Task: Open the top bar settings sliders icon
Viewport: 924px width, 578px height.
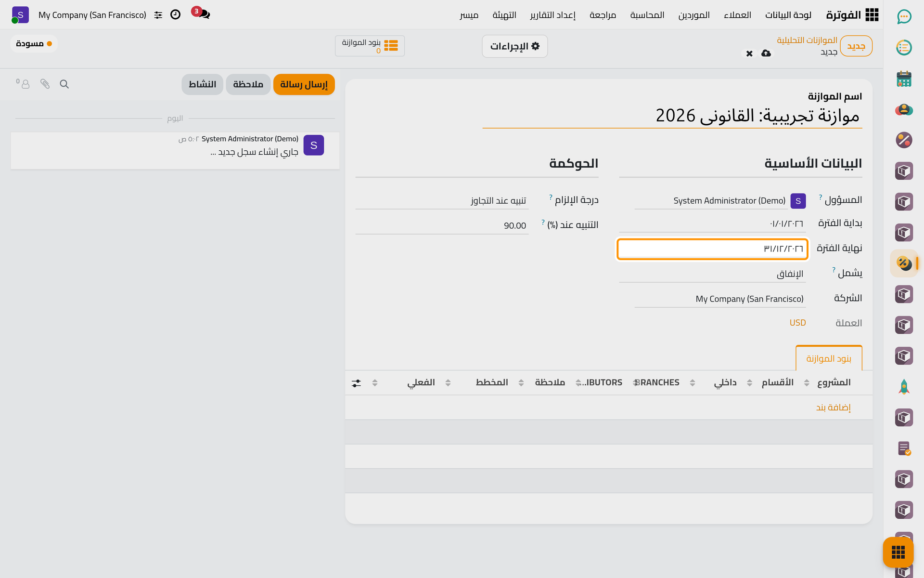Action: coord(158,15)
